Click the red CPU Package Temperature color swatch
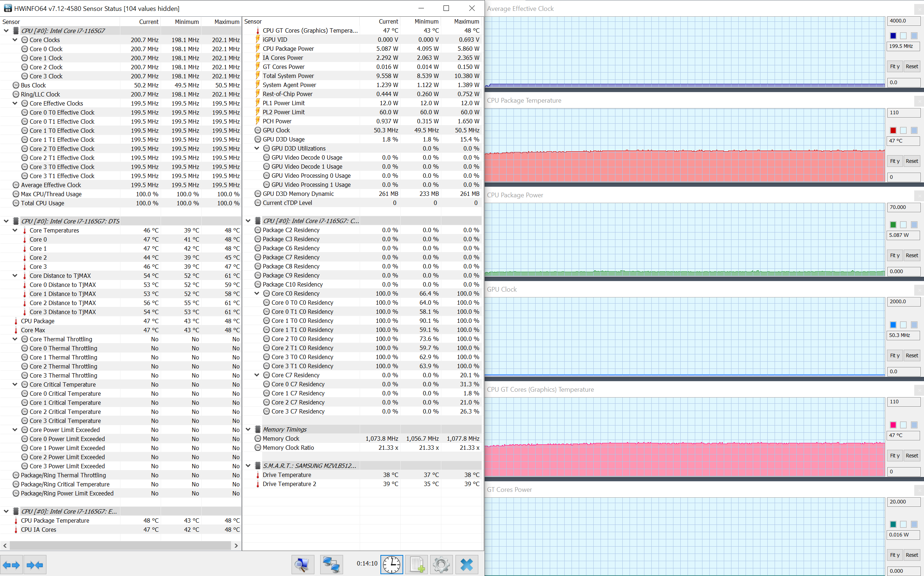Screen dimensions: 924x576 point(893,130)
